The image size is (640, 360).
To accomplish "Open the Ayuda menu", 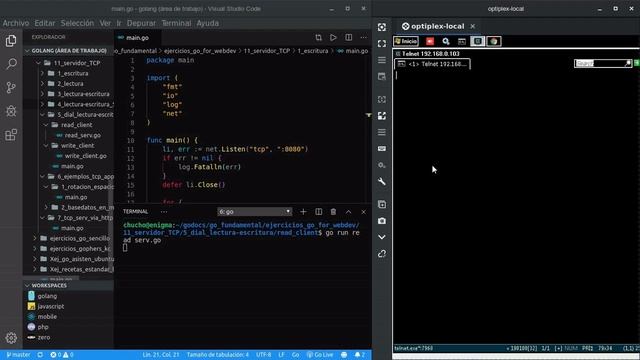I will 207,23.
